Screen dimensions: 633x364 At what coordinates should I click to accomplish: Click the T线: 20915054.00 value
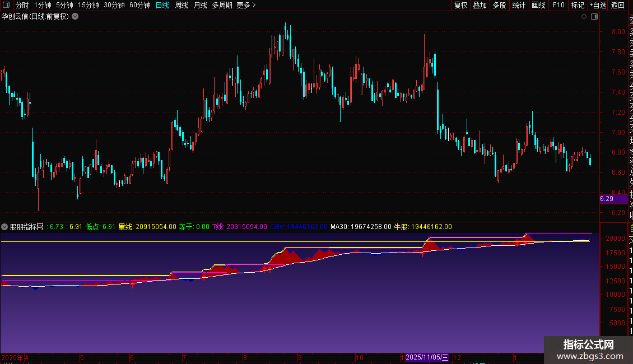pos(240,227)
